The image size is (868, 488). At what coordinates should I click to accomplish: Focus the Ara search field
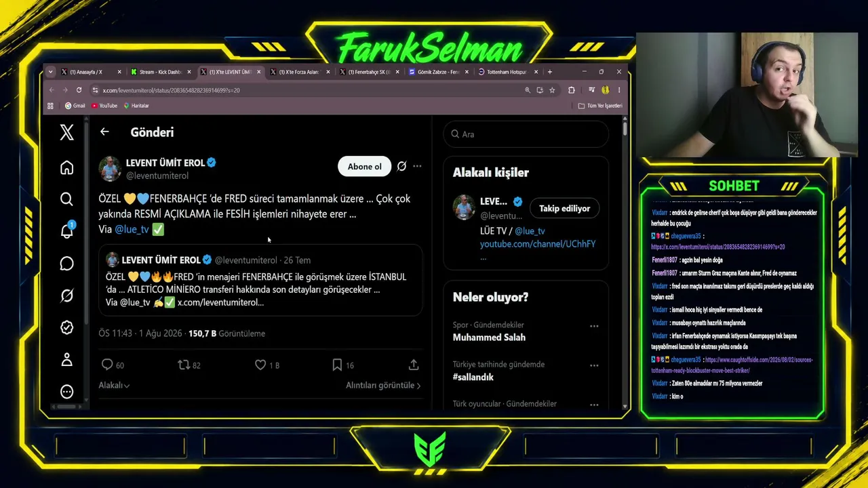(526, 134)
